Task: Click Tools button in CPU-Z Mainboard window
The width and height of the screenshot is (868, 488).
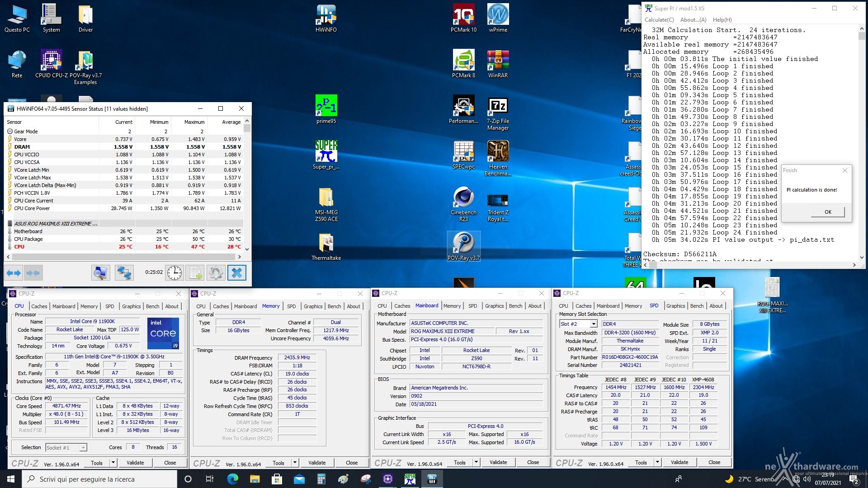Action: click(460, 462)
